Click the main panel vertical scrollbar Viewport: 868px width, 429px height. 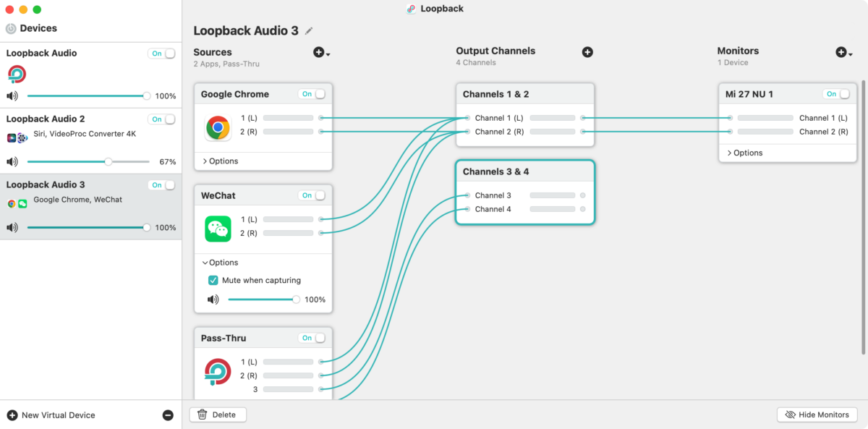(x=863, y=217)
